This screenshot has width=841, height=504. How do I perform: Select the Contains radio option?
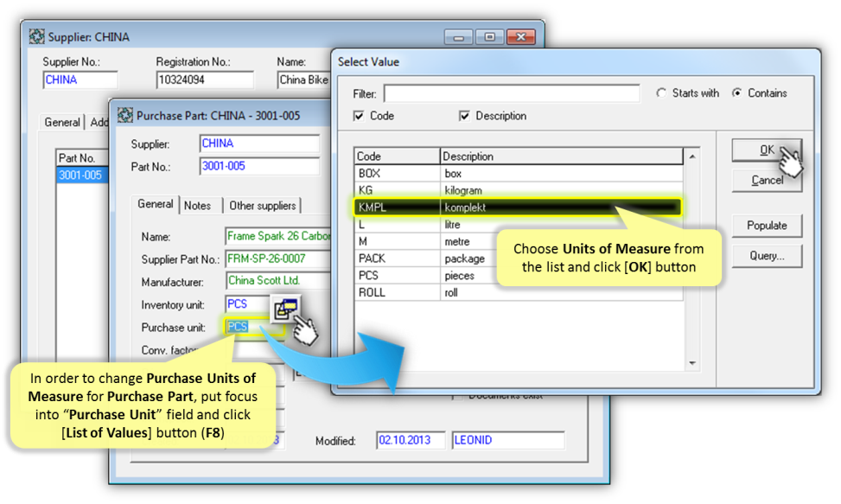736,93
